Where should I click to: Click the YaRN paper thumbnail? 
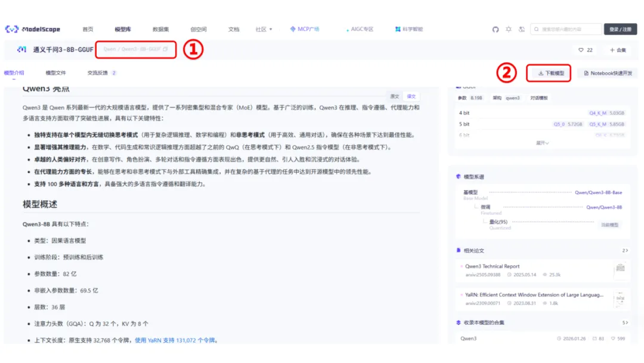pyautogui.click(x=620, y=299)
